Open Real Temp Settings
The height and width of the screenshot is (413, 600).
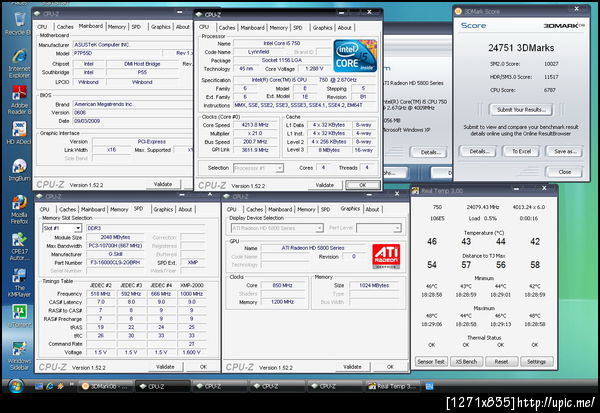click(x=536, y=361)
